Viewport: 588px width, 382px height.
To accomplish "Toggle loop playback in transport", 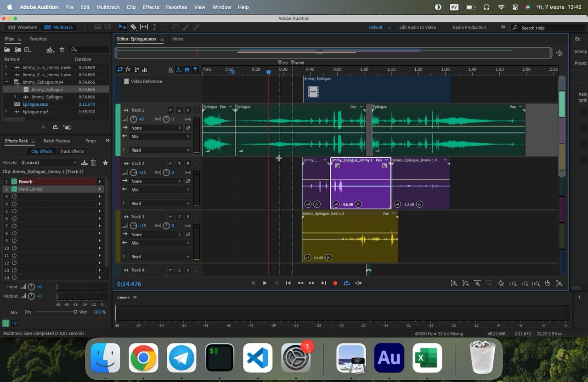I will [x=347, y=283].
